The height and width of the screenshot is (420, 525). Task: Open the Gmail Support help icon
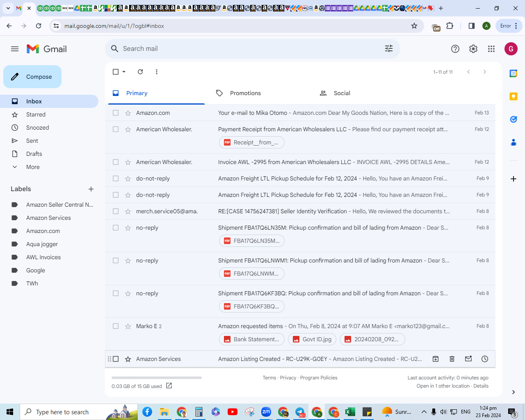point(455,49)
